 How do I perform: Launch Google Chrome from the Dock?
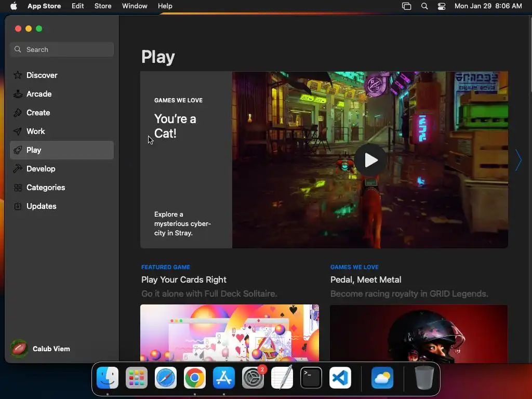coord(195,378)
